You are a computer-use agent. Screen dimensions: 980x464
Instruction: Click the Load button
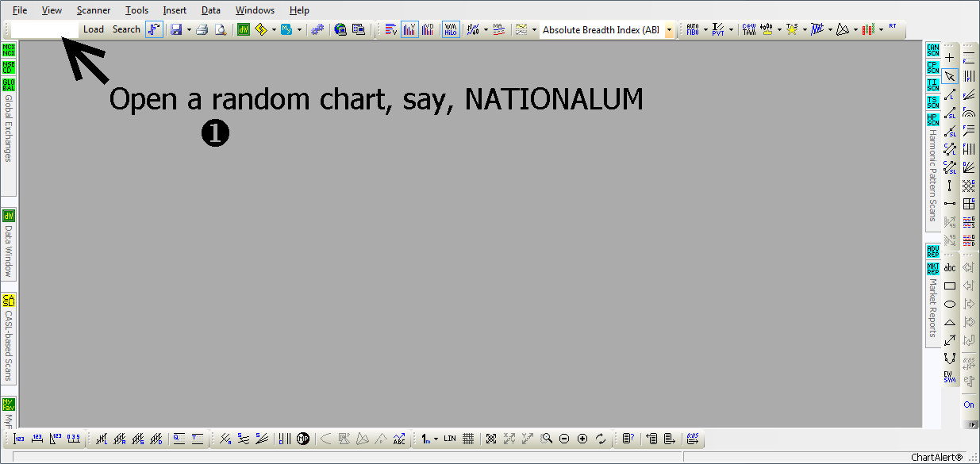pos(94,29)
